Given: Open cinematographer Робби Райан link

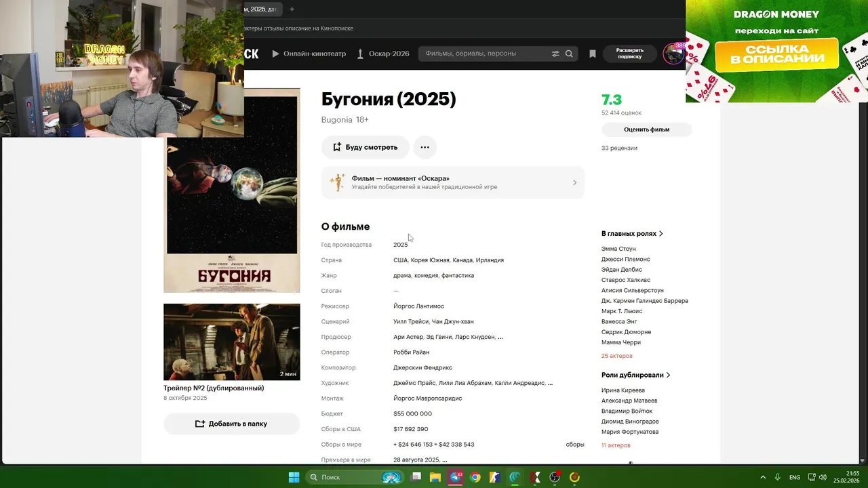Looking at the screenshot, I should 411,352.
